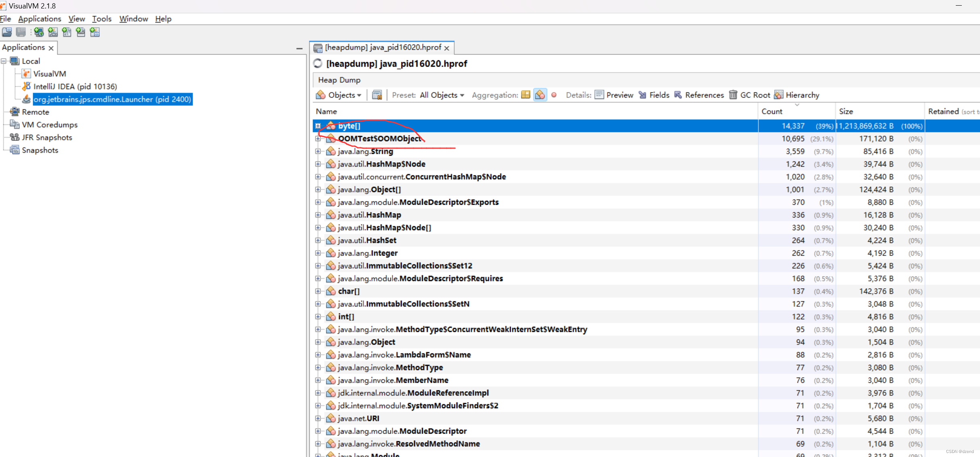Click Add Remote Host toolbar icon
Image resolution: width=980 pixels, height=457 pixels.
39,32
